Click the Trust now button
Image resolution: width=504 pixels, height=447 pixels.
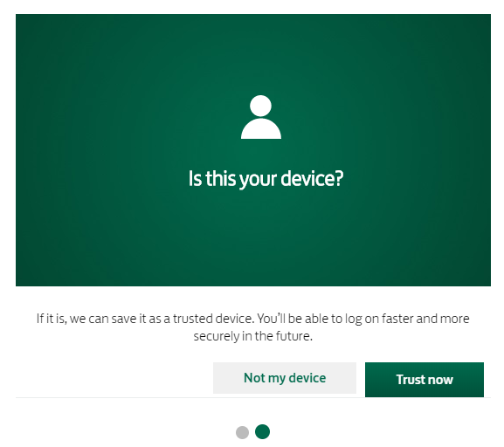425,380
